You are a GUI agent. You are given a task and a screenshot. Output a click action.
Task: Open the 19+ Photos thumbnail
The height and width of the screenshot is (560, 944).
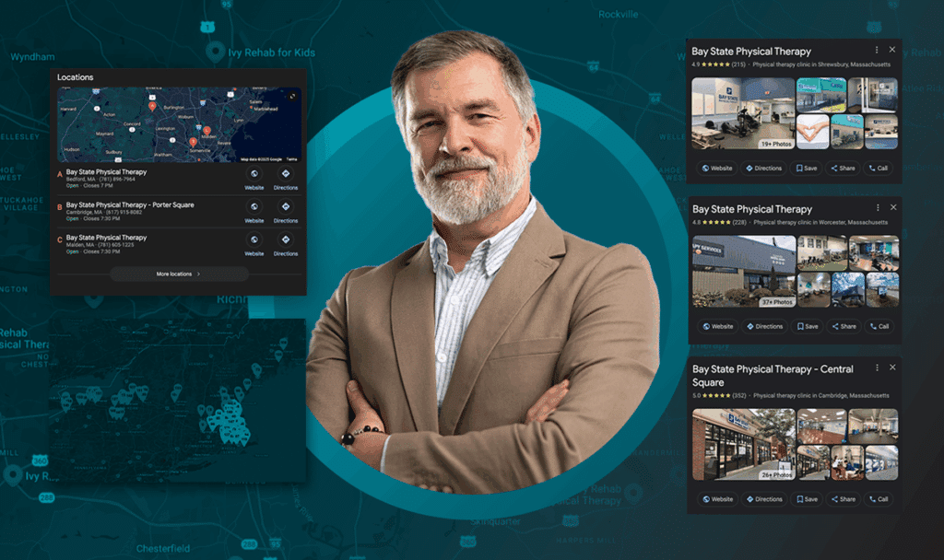pyautogui.click(x=776, y=144)
